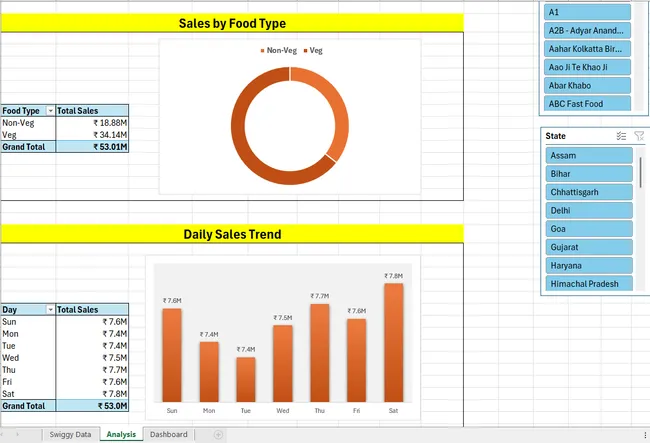Select the Fri bar in chart

tap(357, 361)
